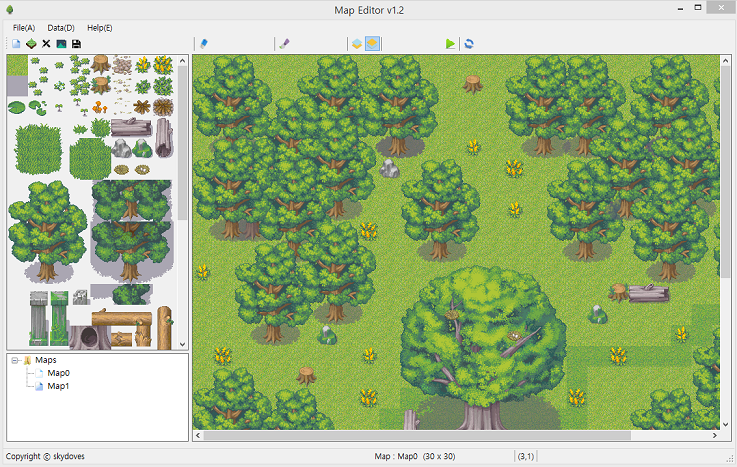Click tile palette scroll down arrow
737x467 pixels.
pyautogui.click(x=183, y=344)
